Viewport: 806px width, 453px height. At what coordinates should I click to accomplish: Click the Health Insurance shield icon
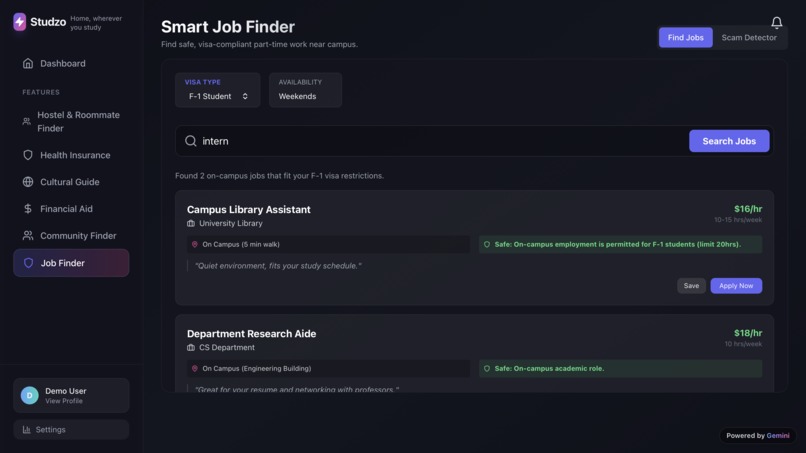tap(28, 155)
